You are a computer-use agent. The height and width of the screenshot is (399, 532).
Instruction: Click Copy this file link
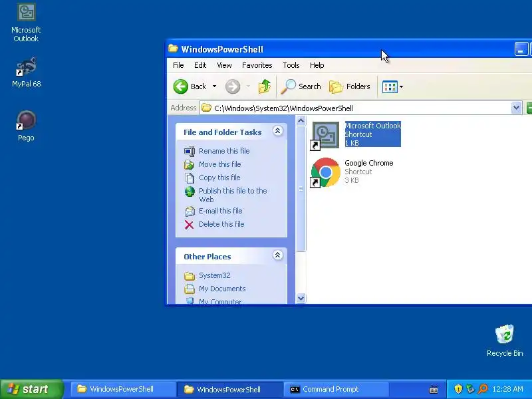click(x=219, y=178)
